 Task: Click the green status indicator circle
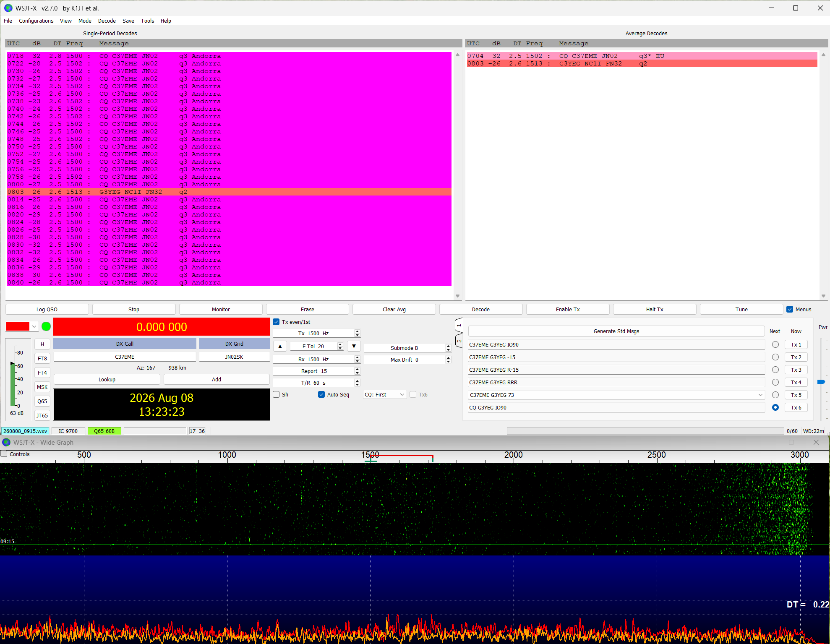(46, 326)
